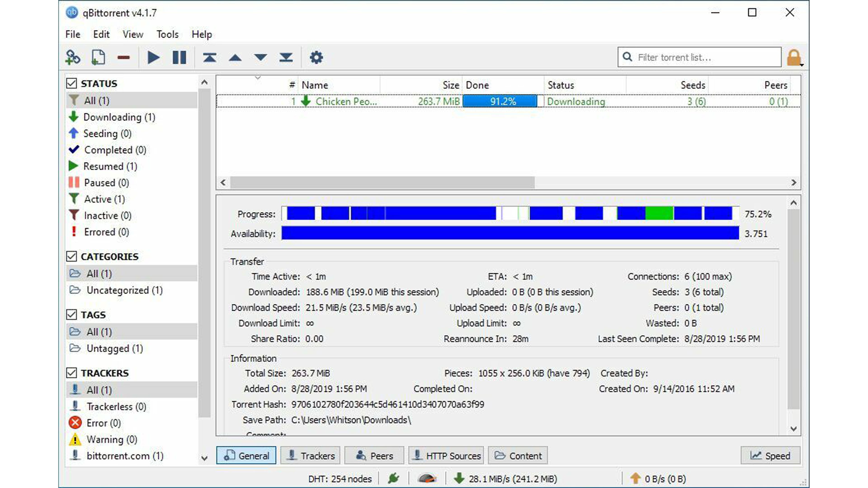Open the View menu
The image size is (868, 488).
(133, 34)
